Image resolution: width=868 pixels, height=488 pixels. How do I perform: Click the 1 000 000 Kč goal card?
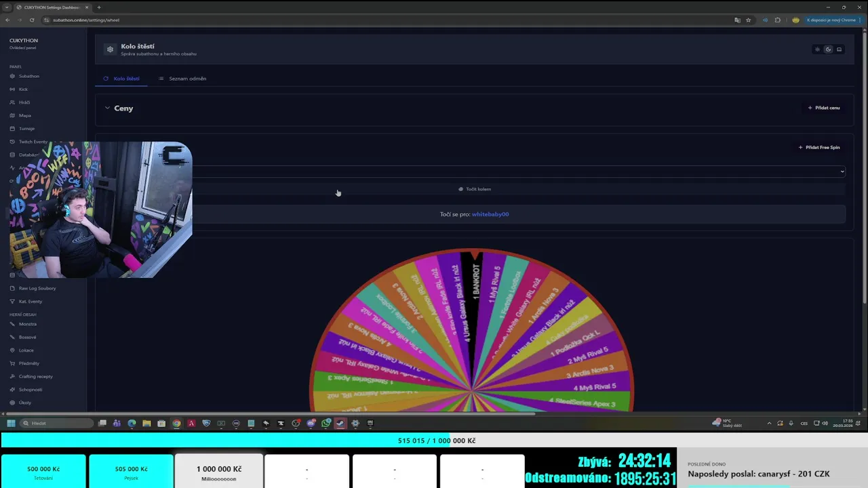point(218,472)
